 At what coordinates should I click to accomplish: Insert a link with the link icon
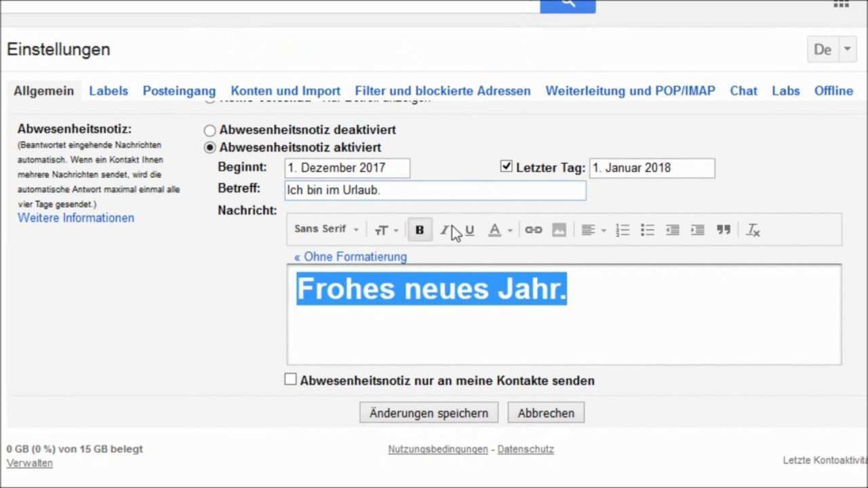[534, 230]
